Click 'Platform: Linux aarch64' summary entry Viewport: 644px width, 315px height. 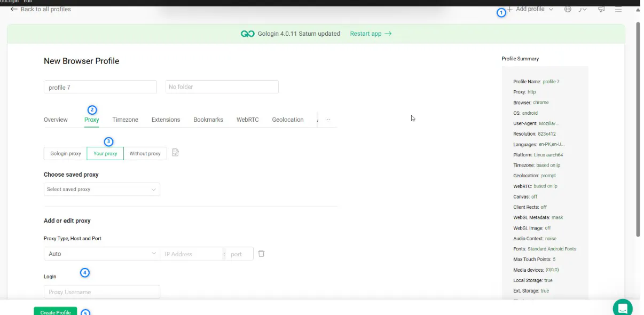[538, 155]
